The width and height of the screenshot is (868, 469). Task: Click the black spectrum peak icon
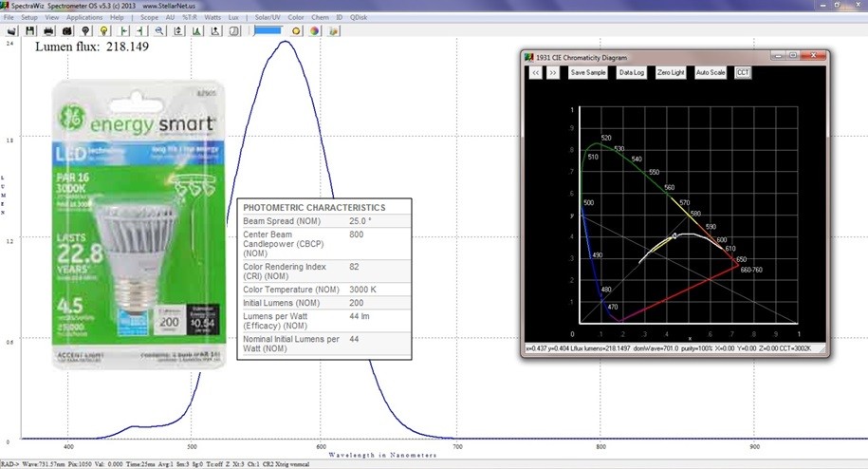(x=215, y=31)
